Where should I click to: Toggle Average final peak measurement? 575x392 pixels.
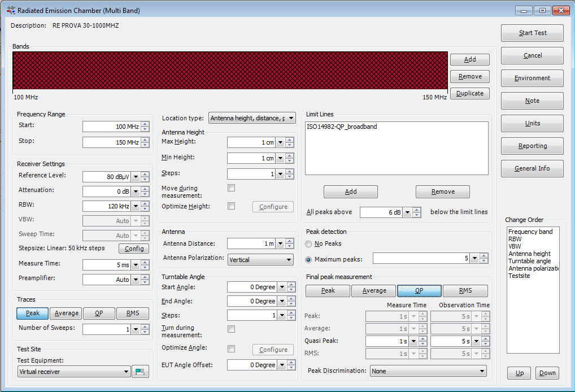tap(374, 290)
